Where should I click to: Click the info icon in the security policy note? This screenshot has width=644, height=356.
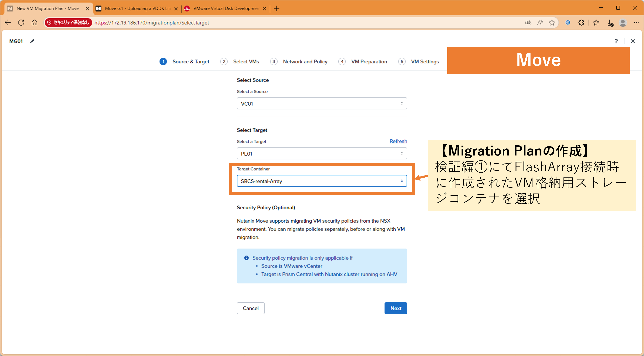(247, 258)
